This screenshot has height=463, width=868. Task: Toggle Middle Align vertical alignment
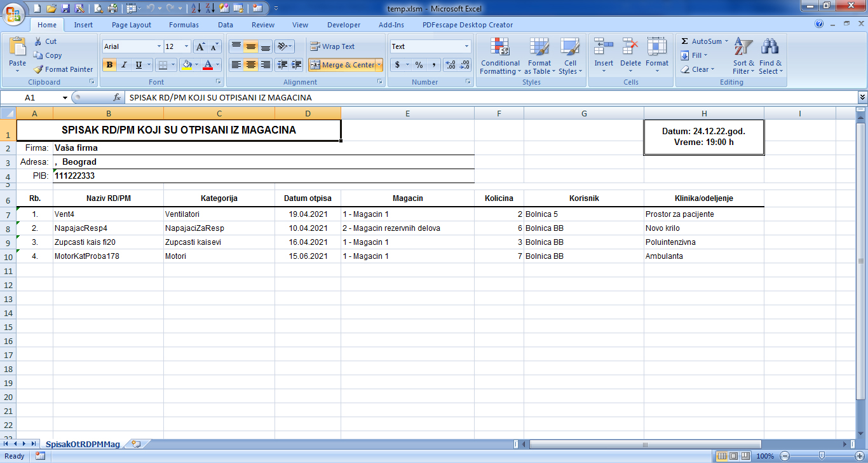tap(251, 46)
